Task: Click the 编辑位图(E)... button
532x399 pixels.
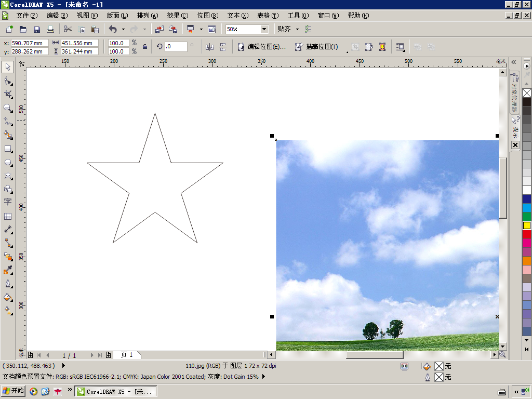Action: [262, 47]
